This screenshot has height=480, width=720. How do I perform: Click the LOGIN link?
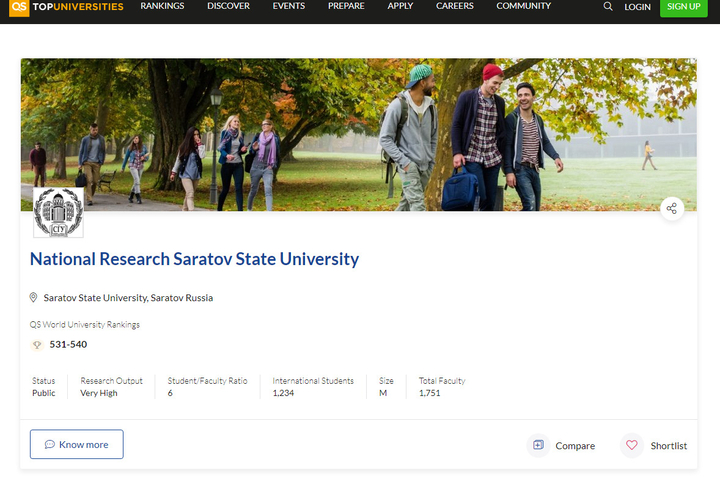[637, 7]
